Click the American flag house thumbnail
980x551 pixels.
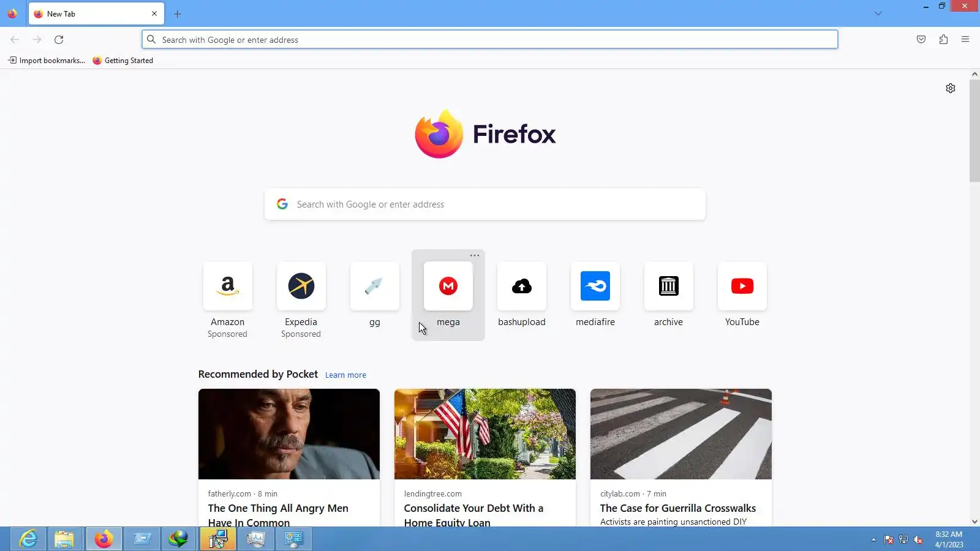(x=485, y=434)
